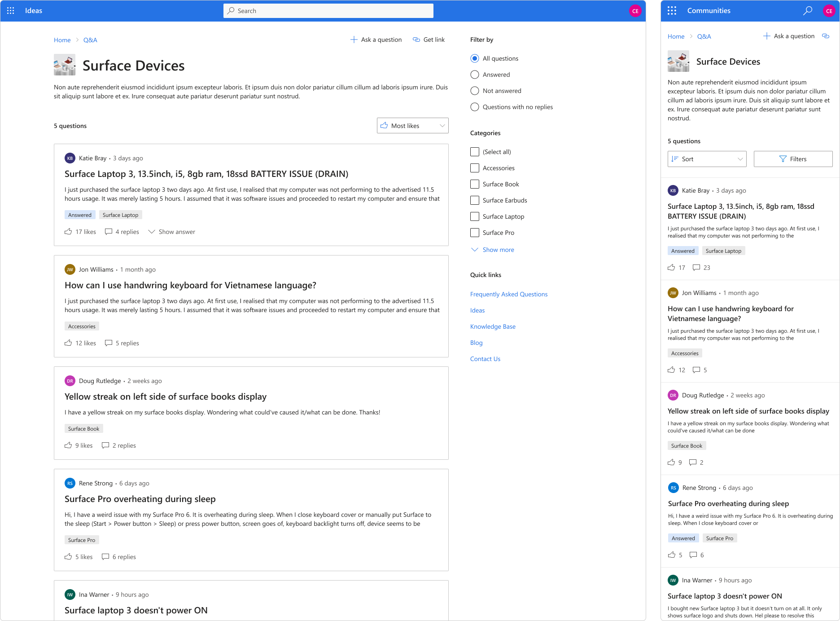Open the Sort dropdown in Communities panel
Viewport: 840px width, 621px height.
pos(707,159)
